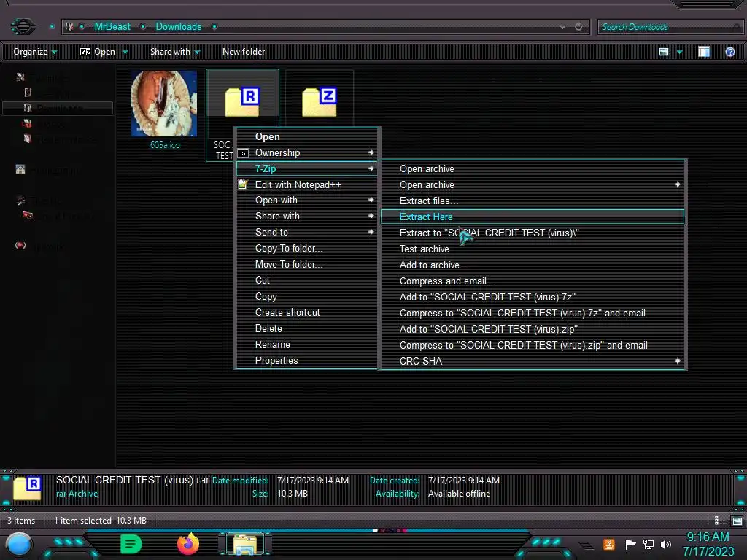The width and height of the screenshot is (747, 560).
Task: Launch Firefox from the taskbar
Action: click(x=188, y=544)
